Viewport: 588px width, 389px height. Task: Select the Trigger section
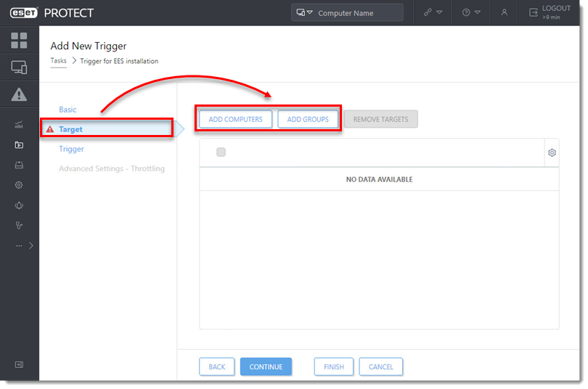click(x=71, y=149)
